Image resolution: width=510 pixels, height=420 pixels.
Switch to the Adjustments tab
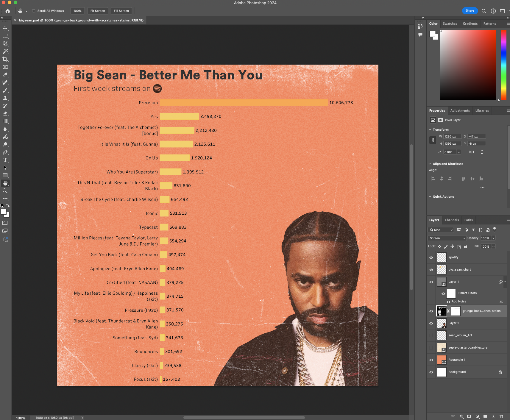tap(460, 110)
